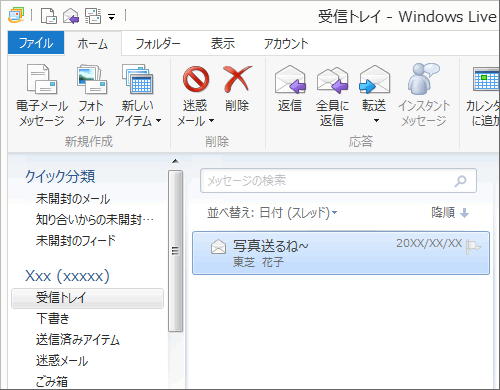This screenshot has height=390, width=500.
Task: Switch to the フォルダー tab
Action: tap(158, 44)
